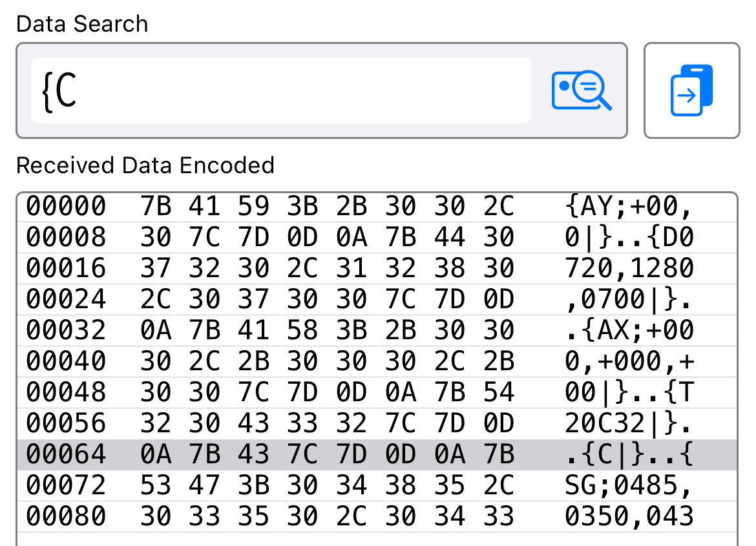Select hex row at offset 00024

[x=377, y=300]
